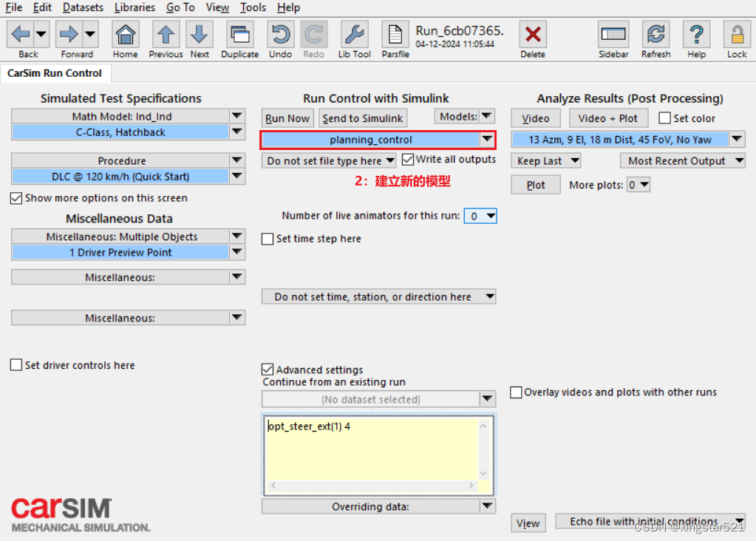
Task: Open Most Recent Output dropdown
Action: click(x=683, y=160)
